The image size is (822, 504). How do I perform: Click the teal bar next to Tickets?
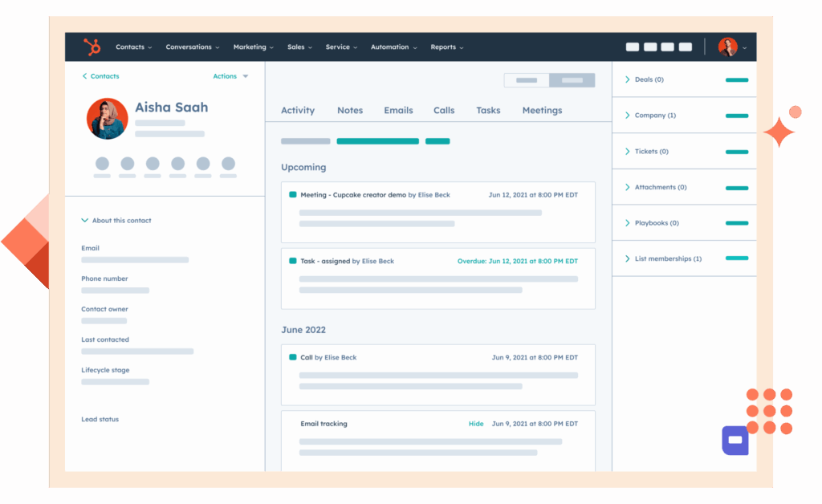(x=736, y=152)
